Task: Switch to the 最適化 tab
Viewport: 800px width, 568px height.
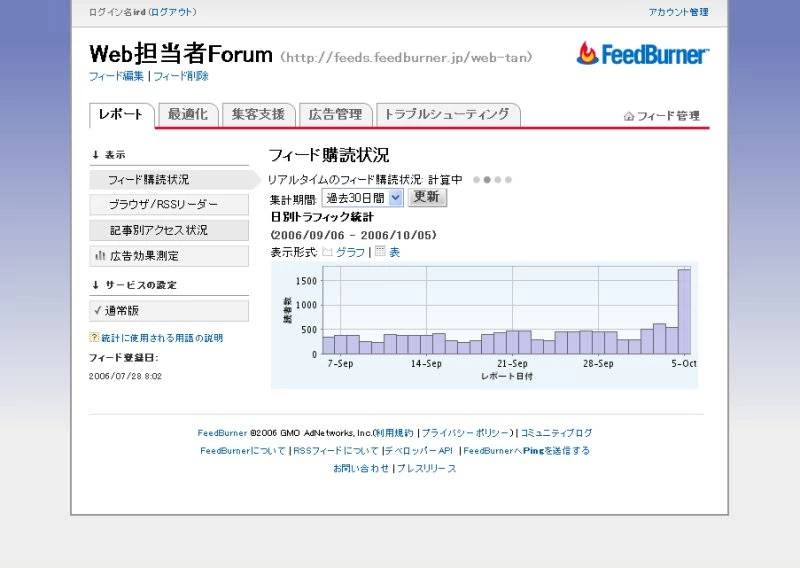Action: [x=187, y=115]
